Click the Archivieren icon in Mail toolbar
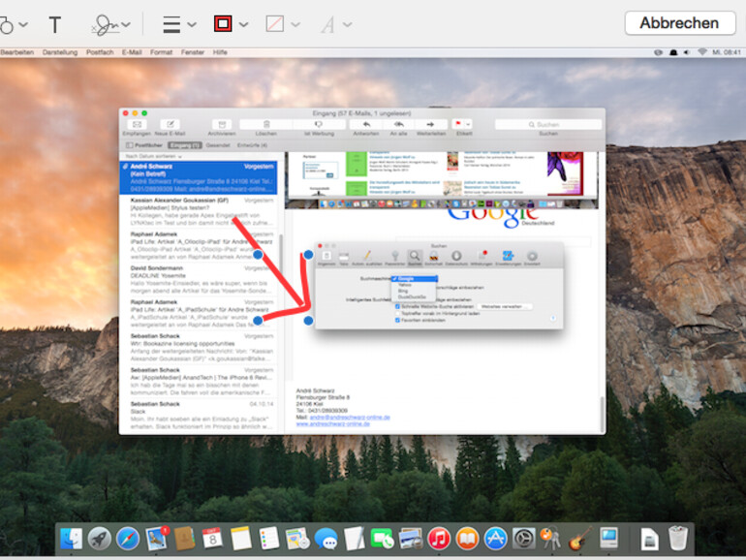 [x=222, y=125]
